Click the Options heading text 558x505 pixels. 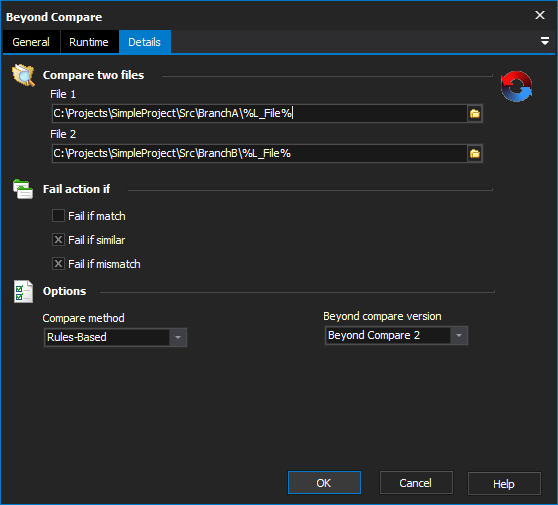click(x=64, y=291)
